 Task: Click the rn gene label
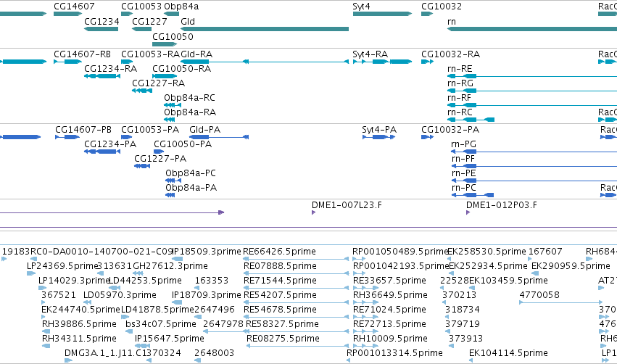click(452, 22)
